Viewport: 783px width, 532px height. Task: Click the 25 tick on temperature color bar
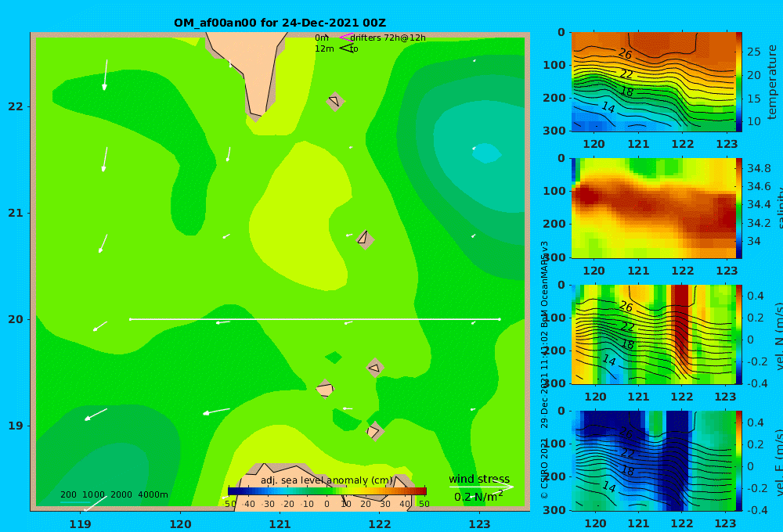(x=753, y=52)
